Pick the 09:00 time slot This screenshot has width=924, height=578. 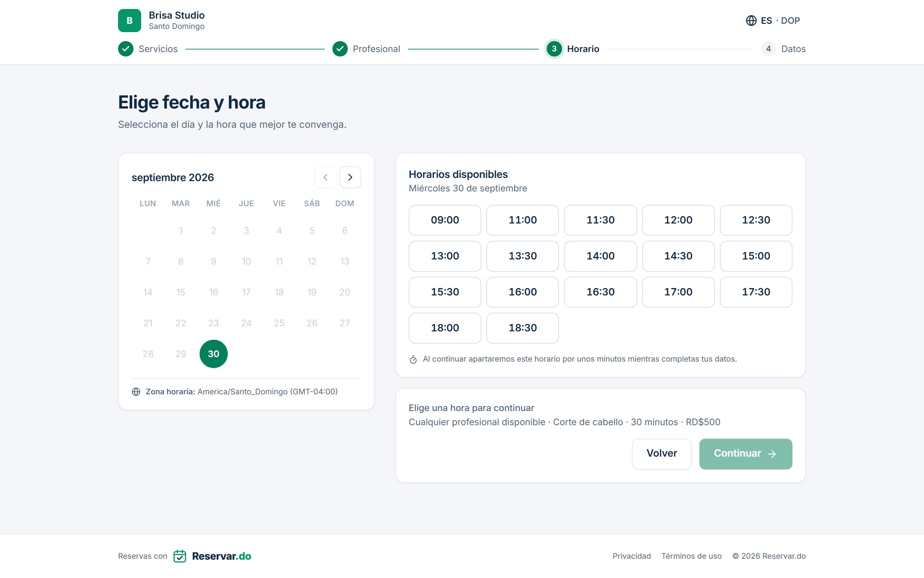coord(445,220)
